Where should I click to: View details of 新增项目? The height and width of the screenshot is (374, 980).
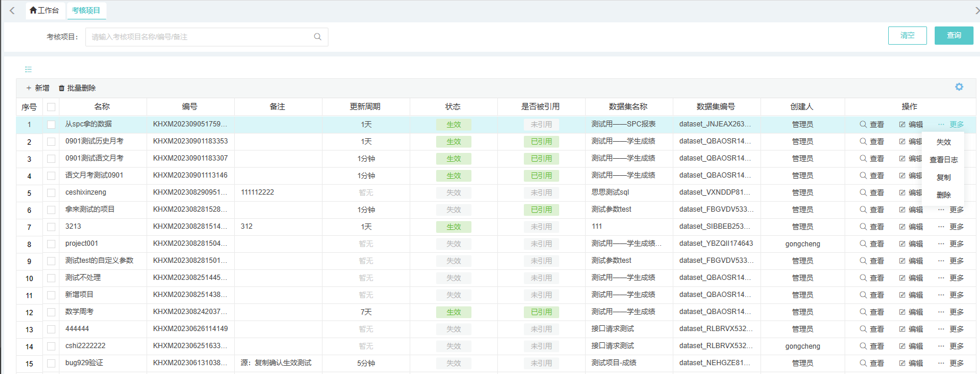(872, 295)
